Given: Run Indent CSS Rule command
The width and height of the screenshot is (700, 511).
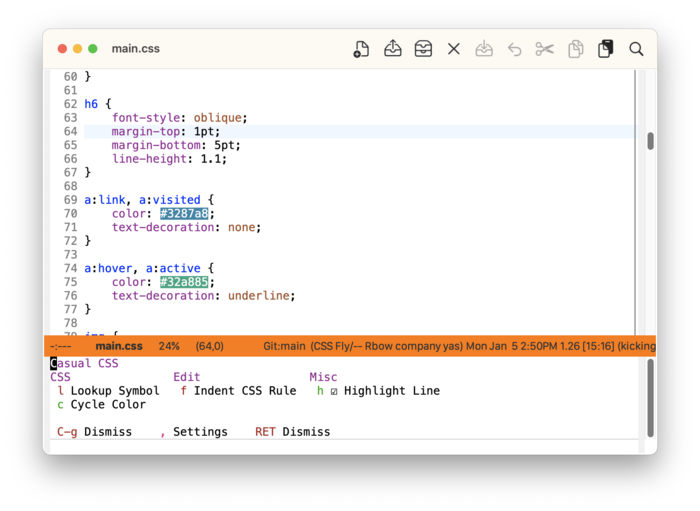Looking at the screenshot, I should (x=244, y=391).
